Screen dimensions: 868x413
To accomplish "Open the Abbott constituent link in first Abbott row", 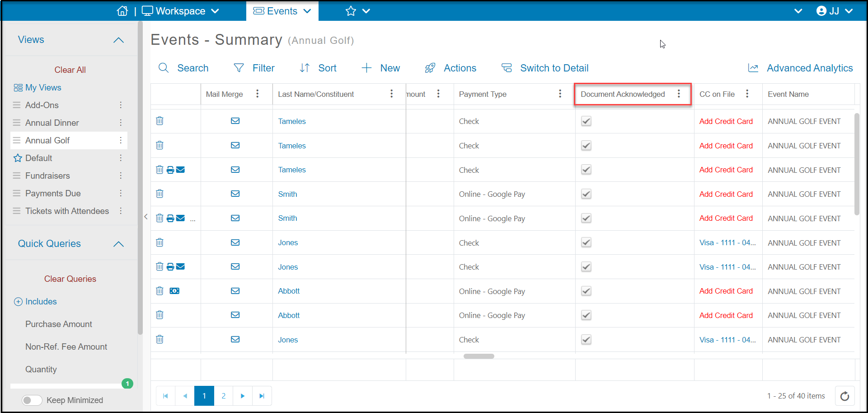I will tap(289, 291).
